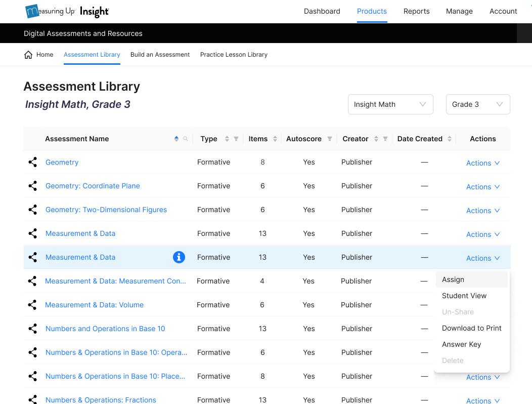Open the Reports navigation item
532x404 pixels.
pyautogui.click(x=416, y=11)
